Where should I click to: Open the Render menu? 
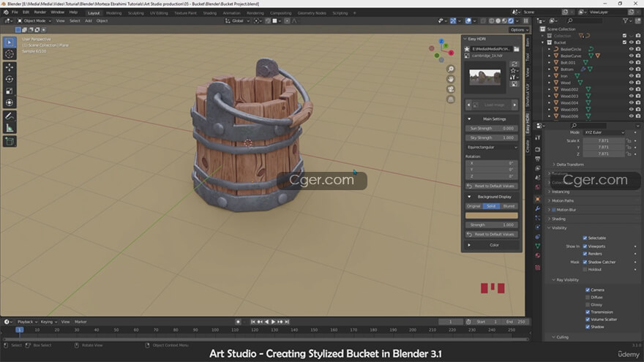[40, 12]
